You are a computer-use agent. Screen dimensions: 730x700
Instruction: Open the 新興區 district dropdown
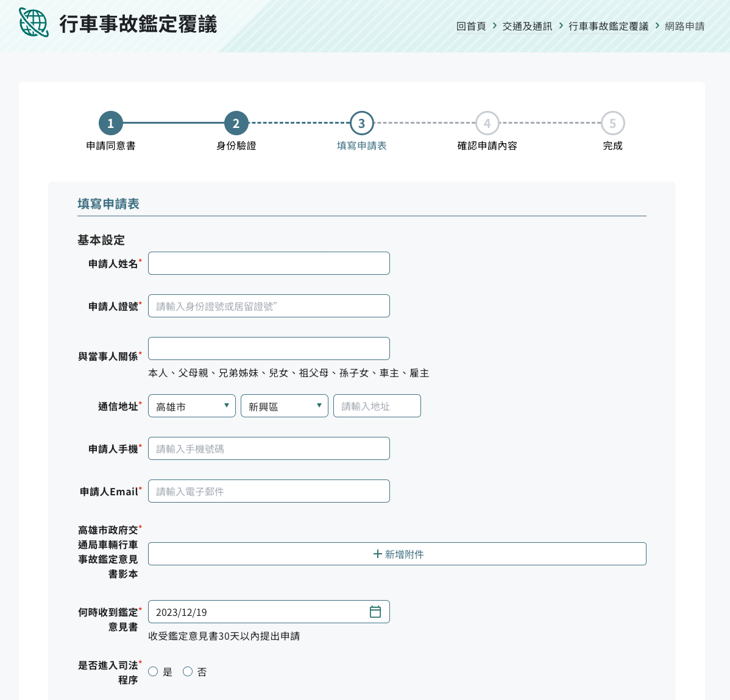285,406
